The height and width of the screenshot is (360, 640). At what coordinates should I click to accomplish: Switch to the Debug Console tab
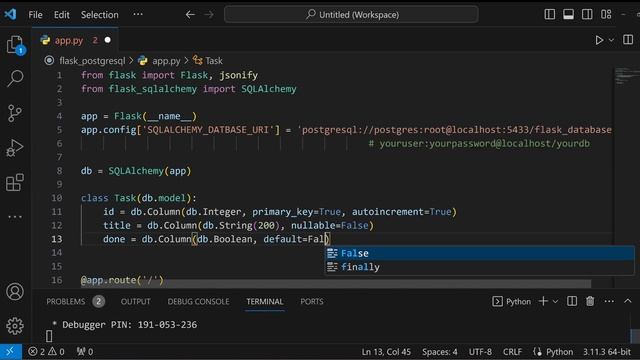[x=198, y=302]
